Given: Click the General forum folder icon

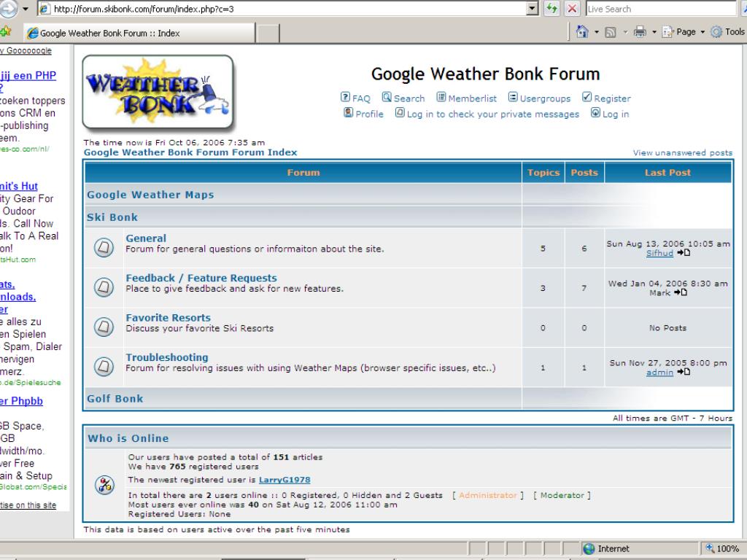Looking at the screenshot, I should click(x=104, y=248).
